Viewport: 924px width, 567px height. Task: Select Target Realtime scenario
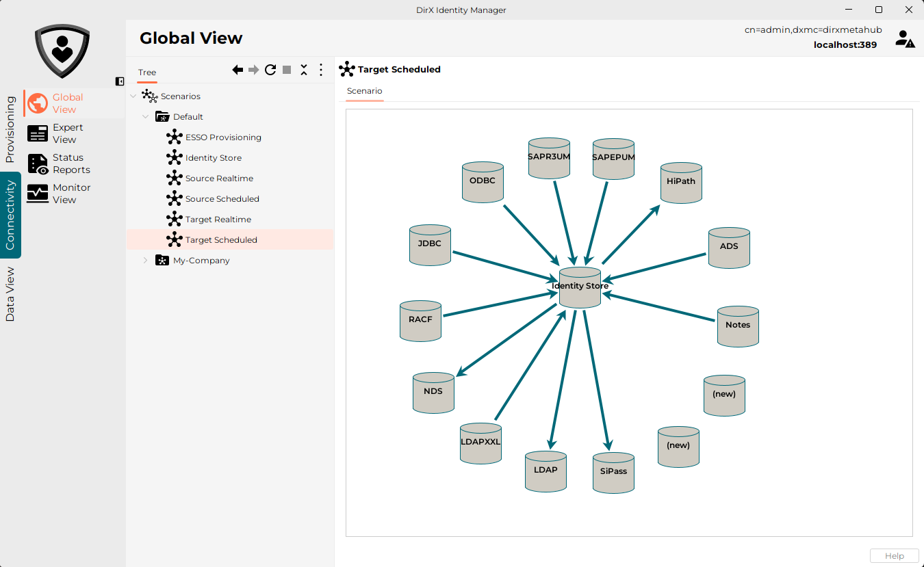click(218, 220)
